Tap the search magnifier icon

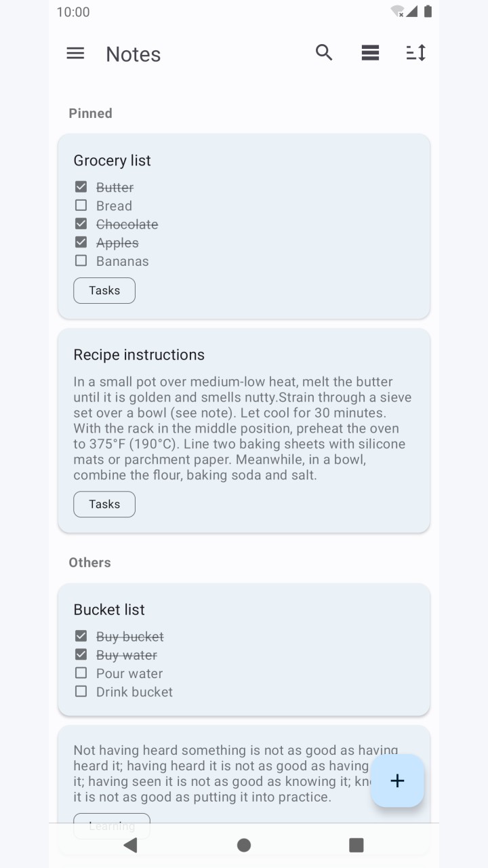point(324,52)
